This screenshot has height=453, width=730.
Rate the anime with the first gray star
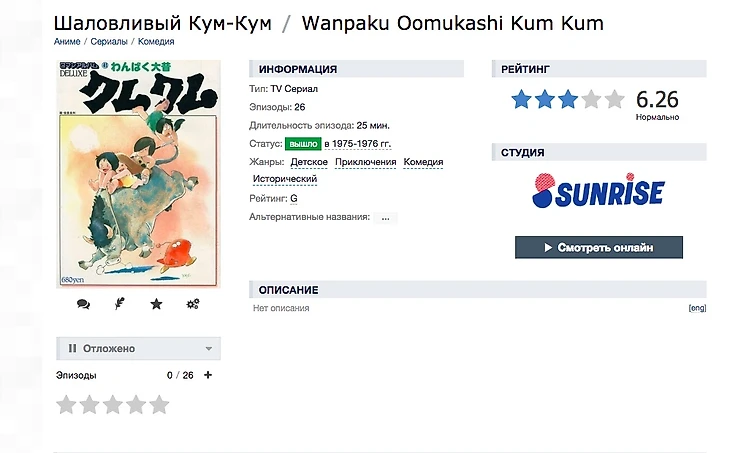coord(66,405)
